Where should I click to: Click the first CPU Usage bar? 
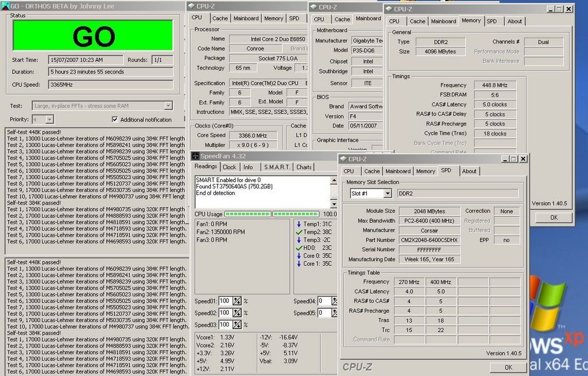click(x=248, y=214)
